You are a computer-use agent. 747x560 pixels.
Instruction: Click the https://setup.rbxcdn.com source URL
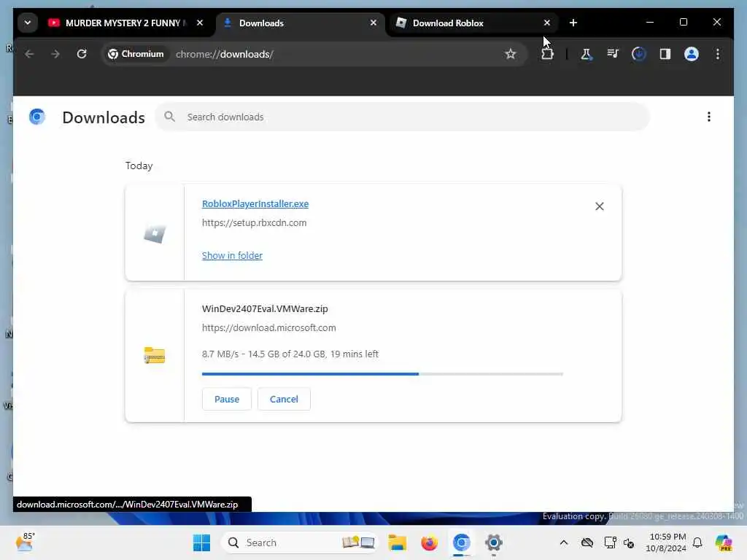point(255,223)
